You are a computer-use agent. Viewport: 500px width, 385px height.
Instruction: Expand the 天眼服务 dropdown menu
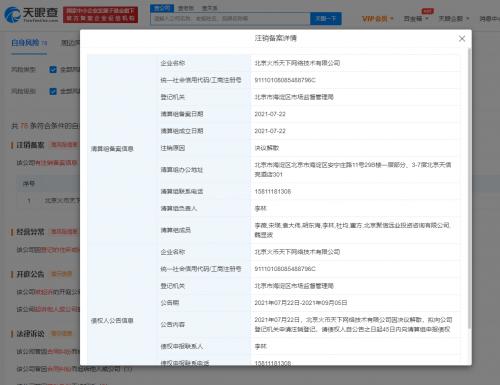click(454, 19)
